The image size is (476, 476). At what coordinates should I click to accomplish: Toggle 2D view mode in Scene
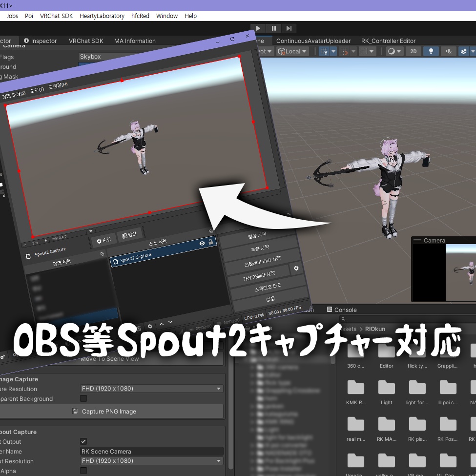coord(414,51)
